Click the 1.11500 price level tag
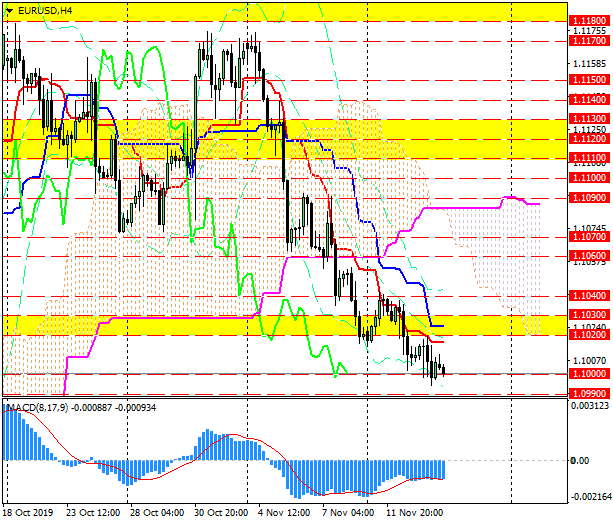613x524 pixels. [x=585, y=78]
